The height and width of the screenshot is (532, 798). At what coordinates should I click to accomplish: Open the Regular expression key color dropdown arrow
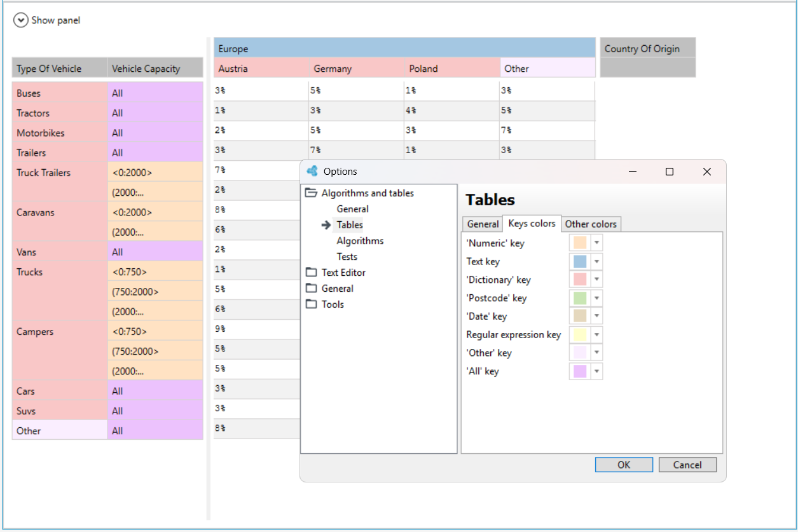pyautogui.click(x=596, y=335)
